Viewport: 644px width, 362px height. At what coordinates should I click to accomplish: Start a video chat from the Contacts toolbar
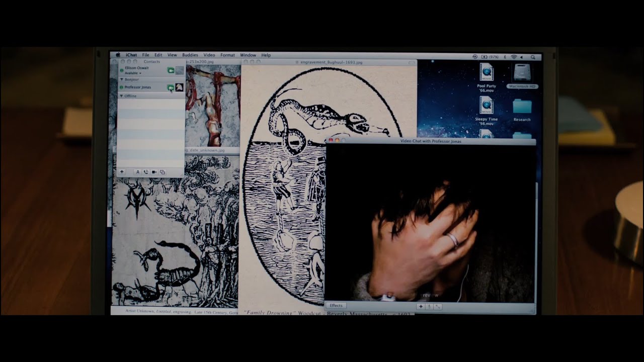(x=154, y=172)
